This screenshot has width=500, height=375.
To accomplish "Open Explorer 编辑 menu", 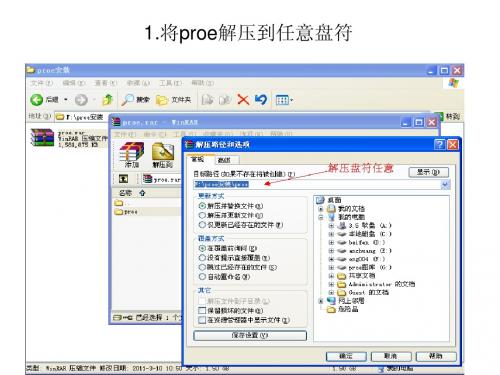I will [73, 83].
